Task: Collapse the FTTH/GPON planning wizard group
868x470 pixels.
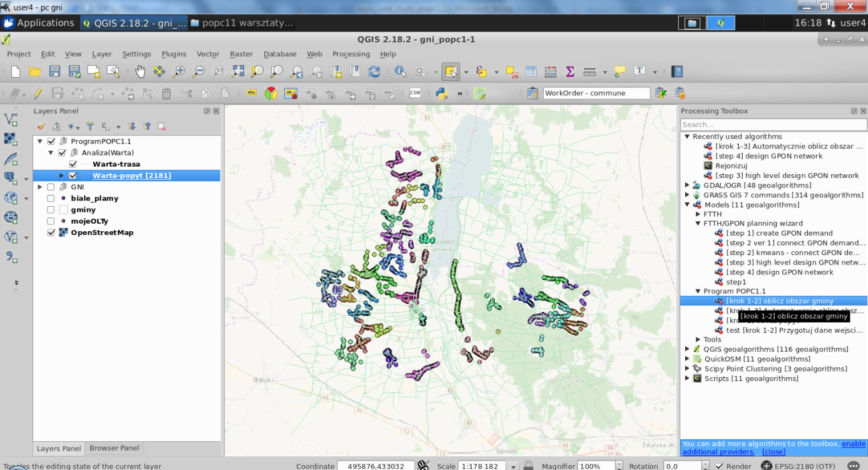Action: [698, 223]
